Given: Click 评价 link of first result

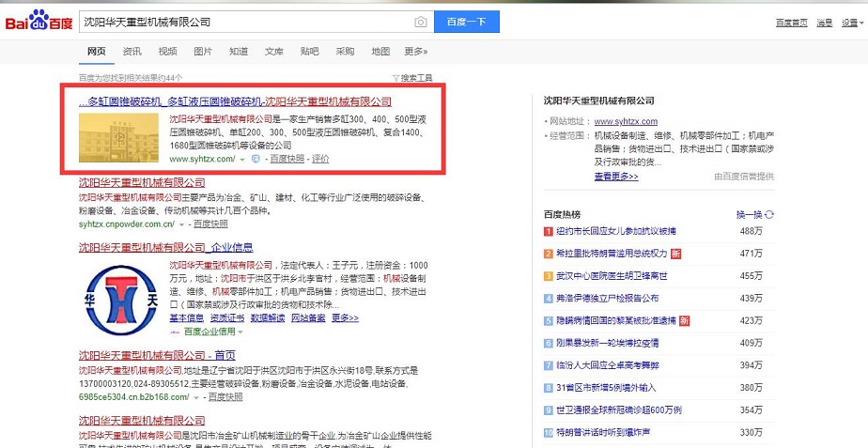Looking at the screenshot, I should point(320,159).
